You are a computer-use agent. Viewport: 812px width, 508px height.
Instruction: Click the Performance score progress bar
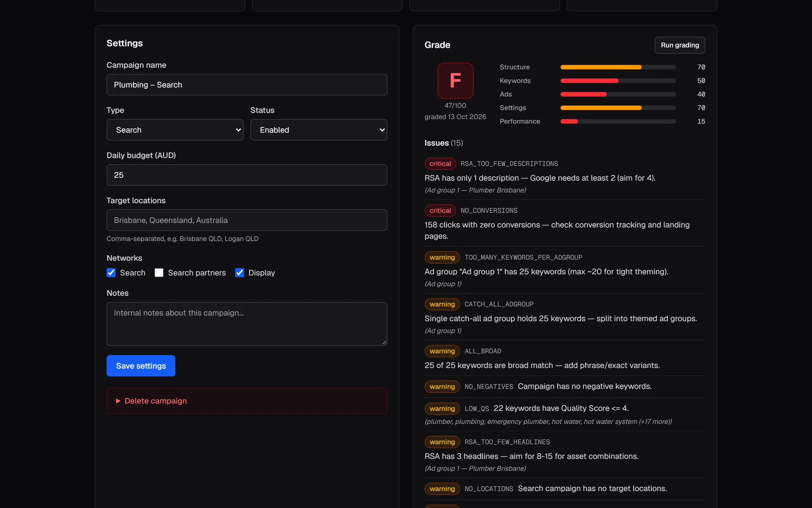[618, 121]
